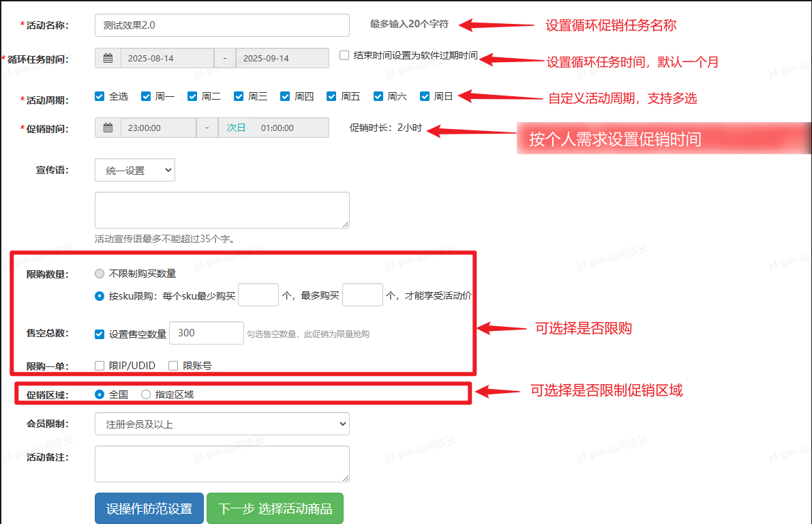Enable end time as software expiry checkbox
The width and height of the screenshot is (812, 524).
pos(344,55)
